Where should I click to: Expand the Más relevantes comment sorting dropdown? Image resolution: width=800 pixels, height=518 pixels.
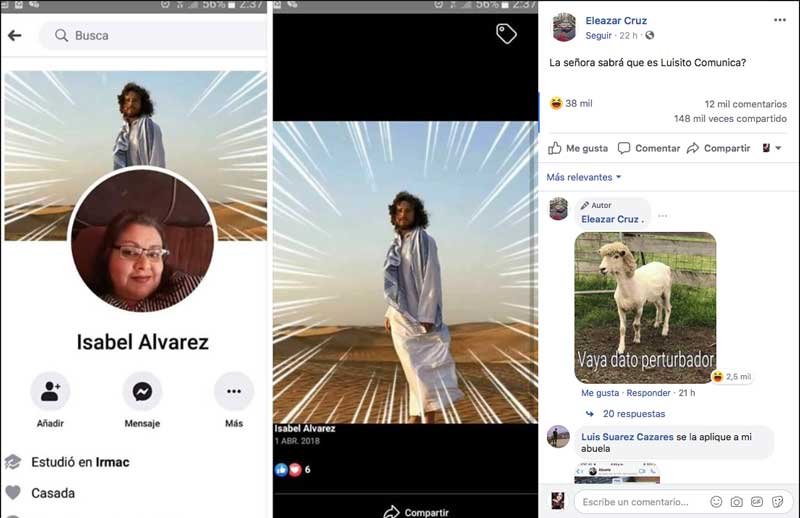[584, 177]
